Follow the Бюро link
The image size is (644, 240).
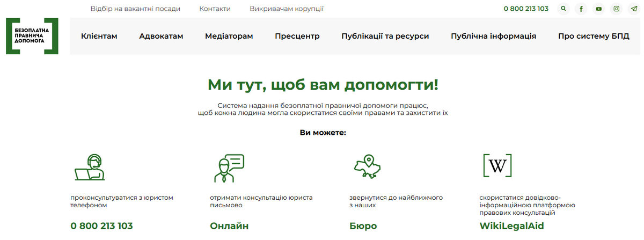(363, 226)
